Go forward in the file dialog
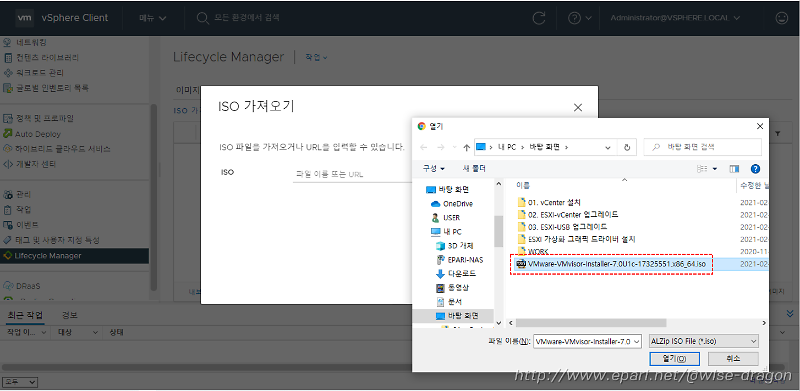The width and height of the screenshot is (800, 391). (x=440, y=147)
